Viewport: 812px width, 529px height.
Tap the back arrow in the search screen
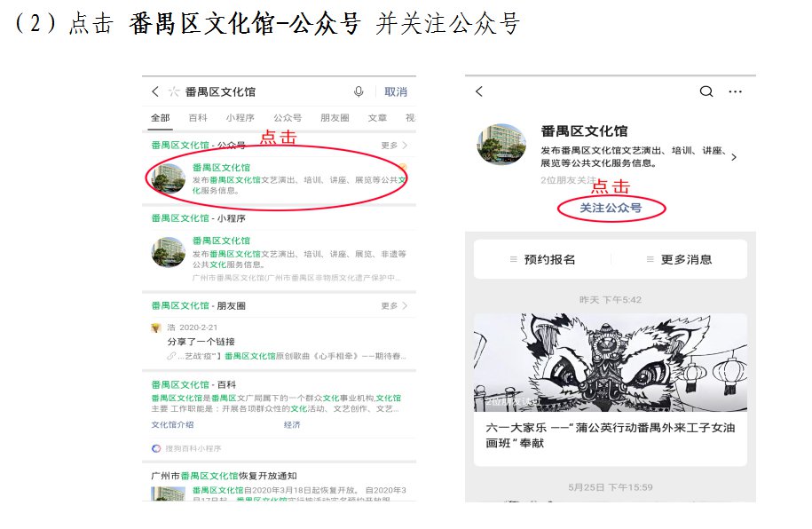(154, 91)
